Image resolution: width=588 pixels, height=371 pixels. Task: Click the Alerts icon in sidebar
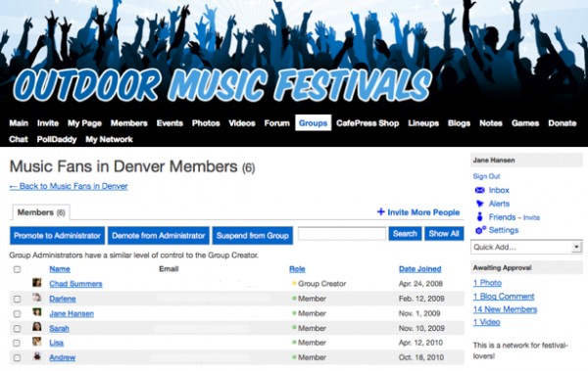[x=479, y=204]
